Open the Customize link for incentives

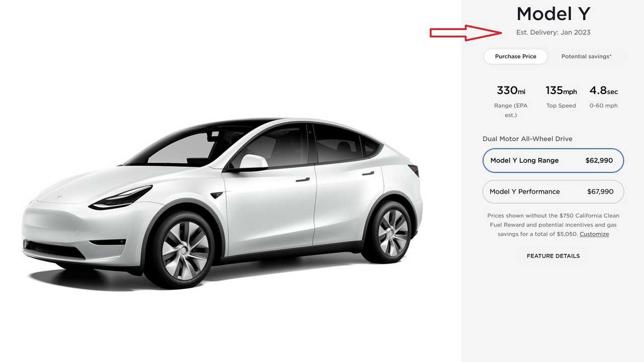pyautogui.click(x=594, y=234)
